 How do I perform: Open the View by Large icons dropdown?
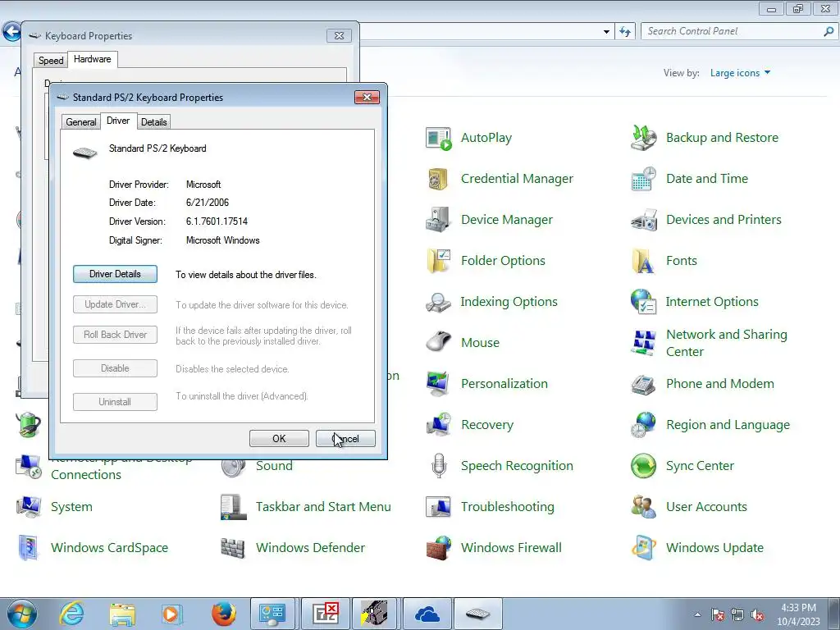(x=740, y=73)
